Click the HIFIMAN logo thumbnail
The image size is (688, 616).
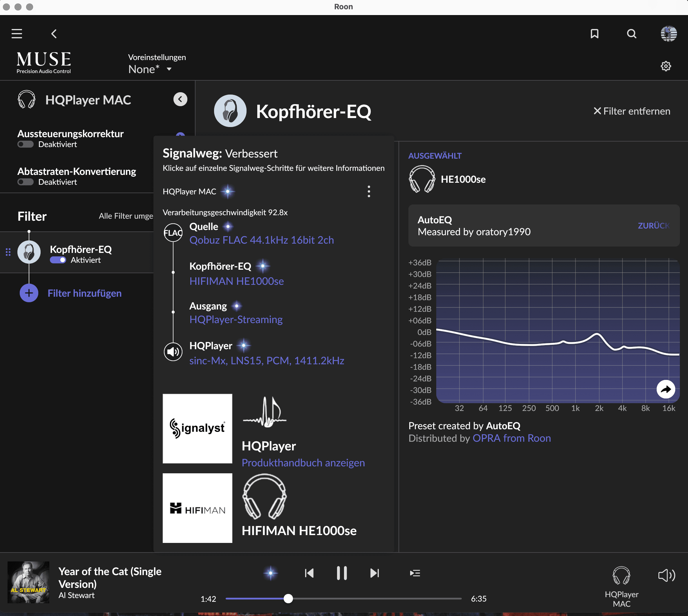[x=197, y=508]
